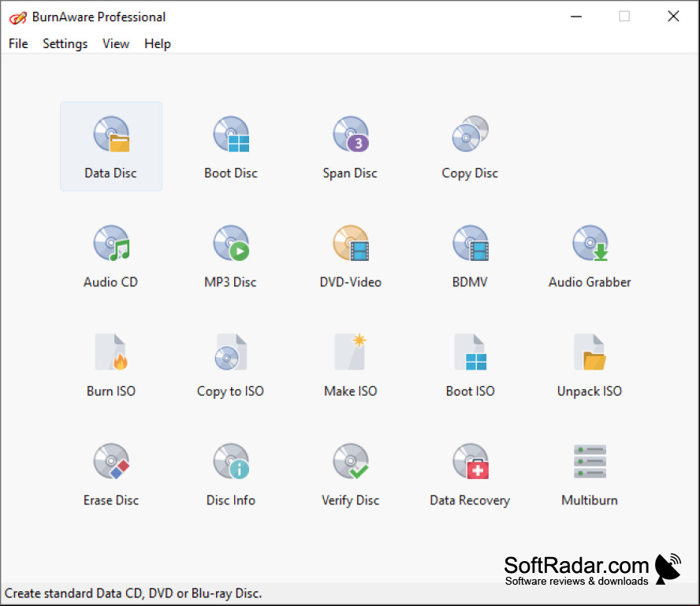Launch the Boot ISO tool
Screen dimensions: 700x606
tap(470, 365)
